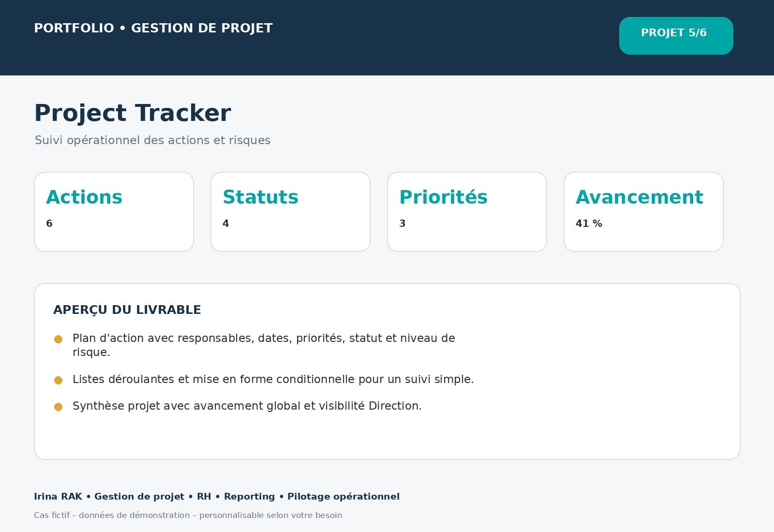Screen dimensions: 774x532
Task: Click the yellow bullet beside Synthèse projet
Action: pyautogui.click(x=58, y=407)
